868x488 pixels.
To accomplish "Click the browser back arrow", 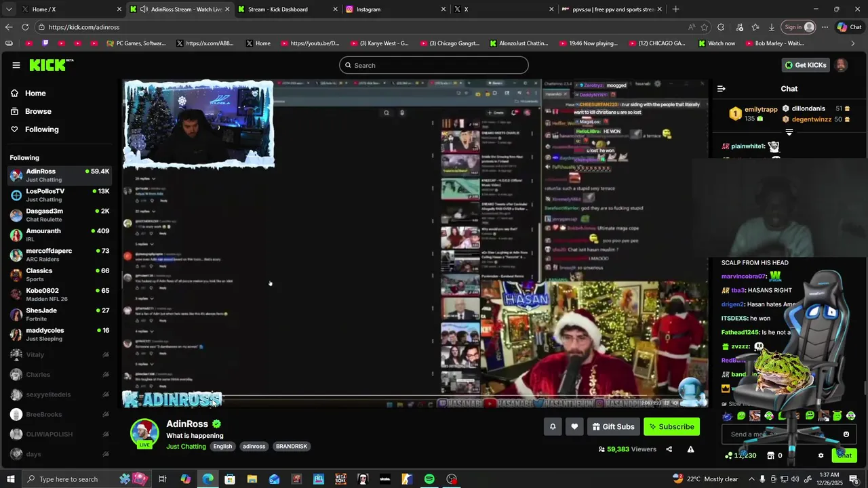I will (9, 27).
